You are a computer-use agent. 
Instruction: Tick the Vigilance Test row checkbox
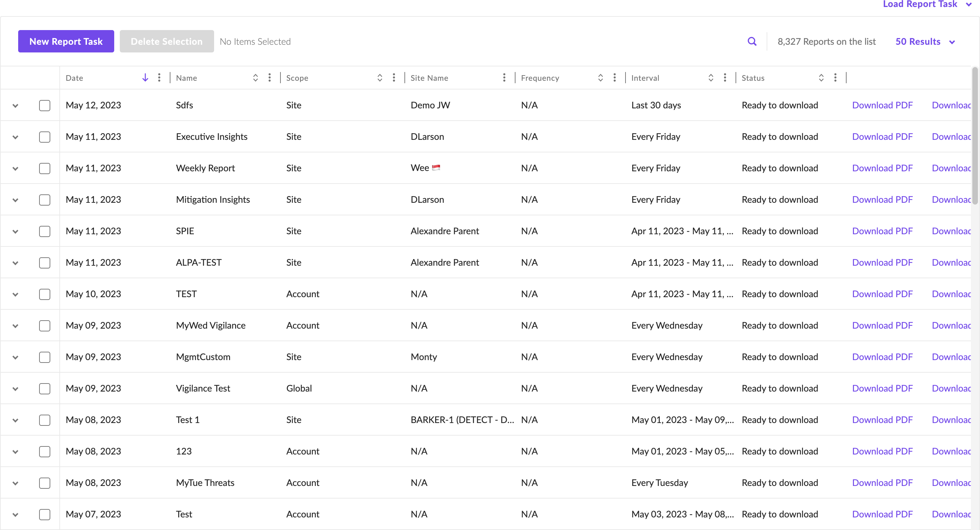tap(44, 388)
